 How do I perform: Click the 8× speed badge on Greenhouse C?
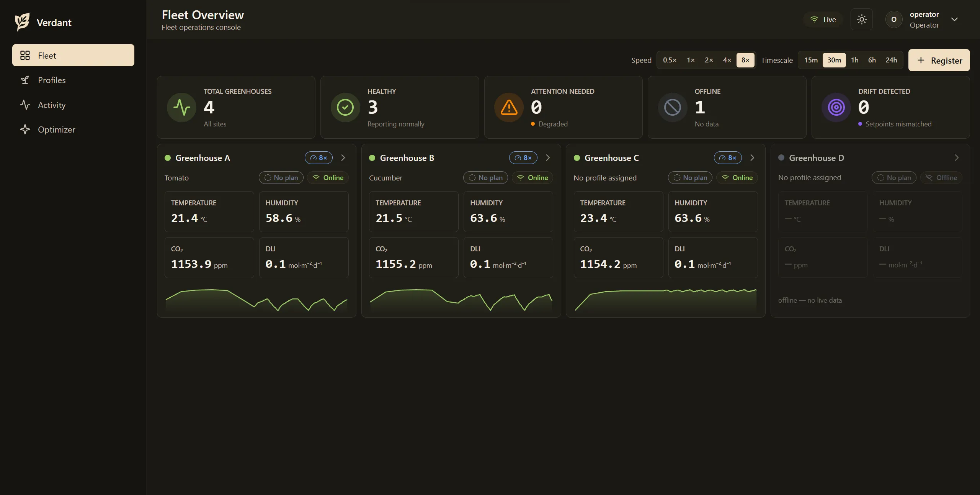pos(728,158)
